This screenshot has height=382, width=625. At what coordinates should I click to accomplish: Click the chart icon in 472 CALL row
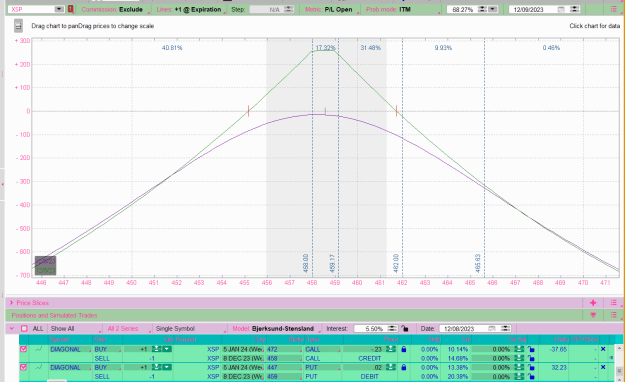tap(39, 349)
